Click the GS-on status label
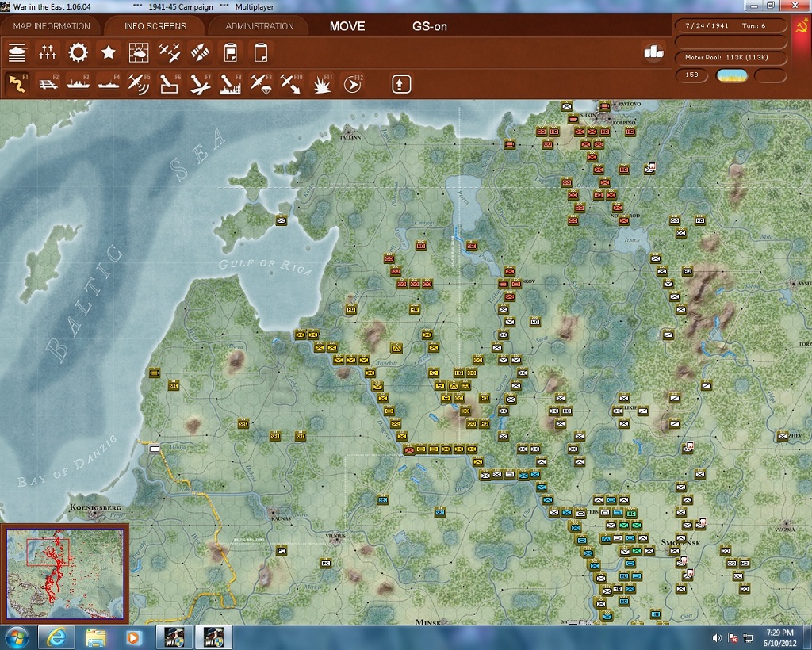812x650 pixels. click(430, 26)
